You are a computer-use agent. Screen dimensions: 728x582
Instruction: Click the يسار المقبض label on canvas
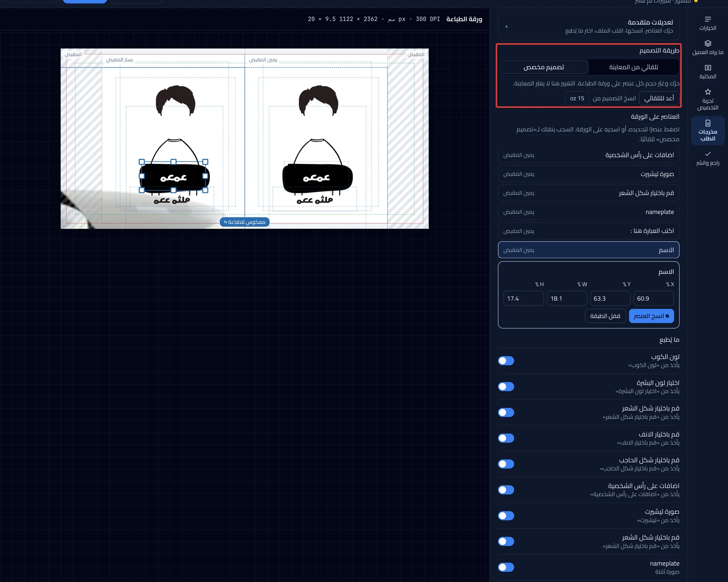(119, 60)
